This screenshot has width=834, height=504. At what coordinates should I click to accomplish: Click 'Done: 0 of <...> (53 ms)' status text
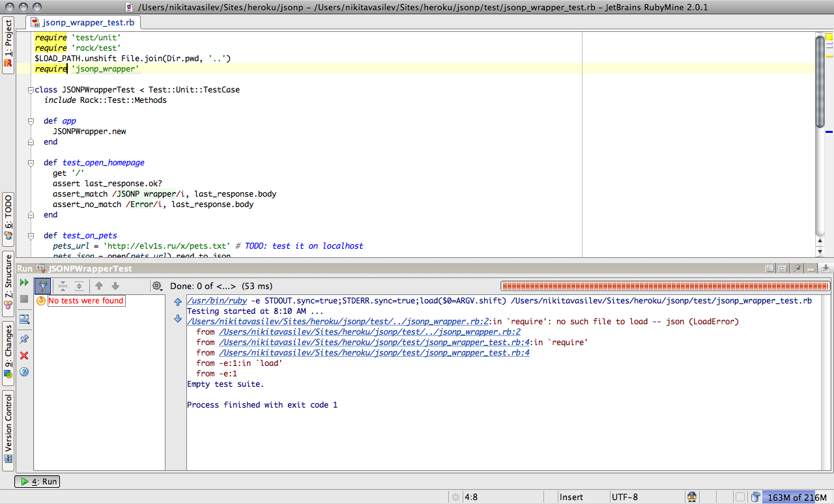(222, 286)
